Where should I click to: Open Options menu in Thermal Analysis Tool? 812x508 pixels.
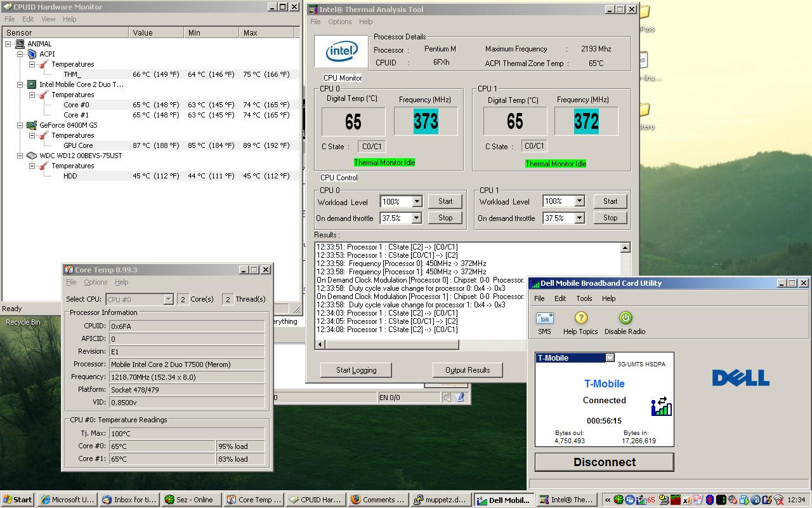coord(339,22)
